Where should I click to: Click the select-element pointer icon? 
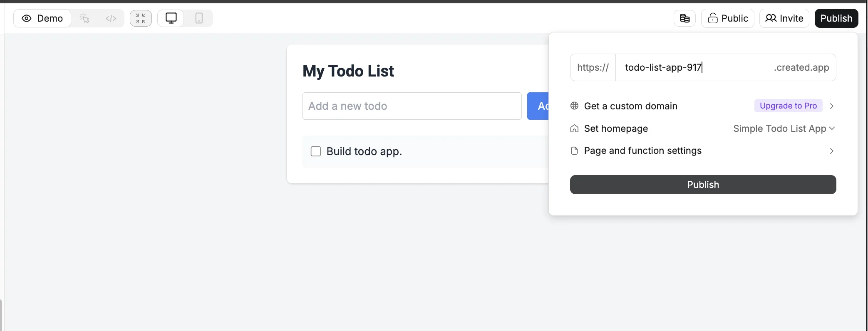[x=84, y=18]
